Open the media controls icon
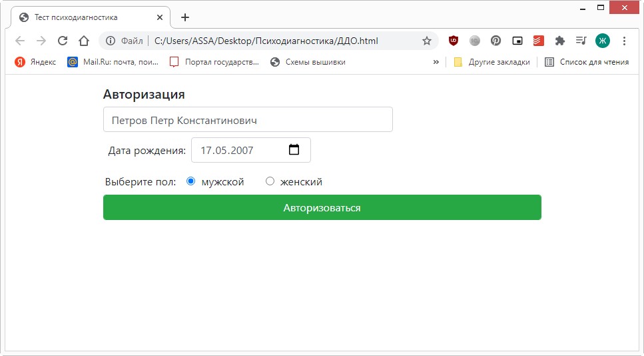 pyautogui.click(x=581, y=41)
